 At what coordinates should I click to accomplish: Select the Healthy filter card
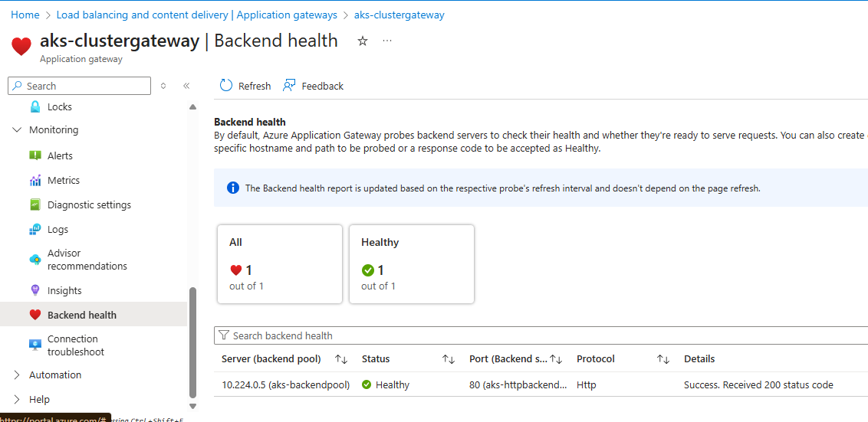411,263
